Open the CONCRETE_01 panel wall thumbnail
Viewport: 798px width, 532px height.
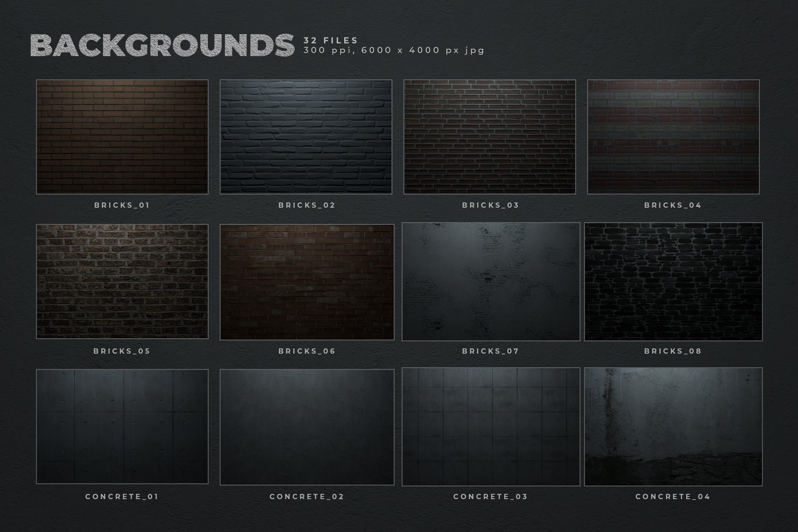pos(122,426)
